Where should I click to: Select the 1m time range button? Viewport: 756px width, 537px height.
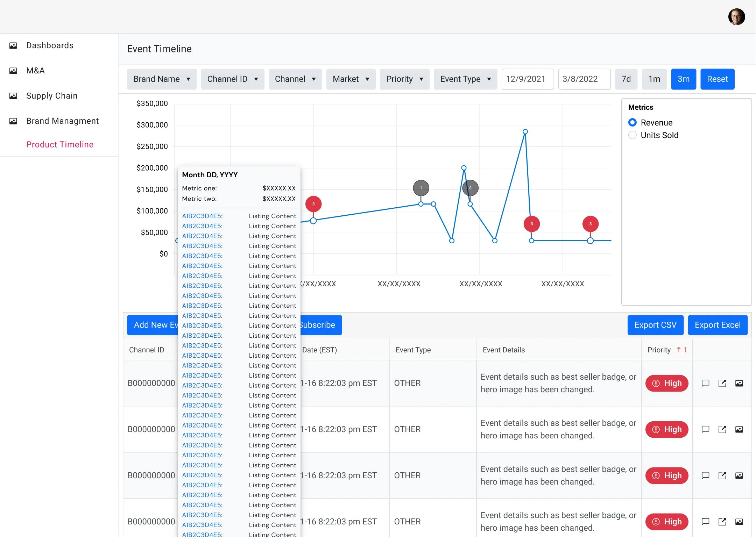click(x=654, y=79)
